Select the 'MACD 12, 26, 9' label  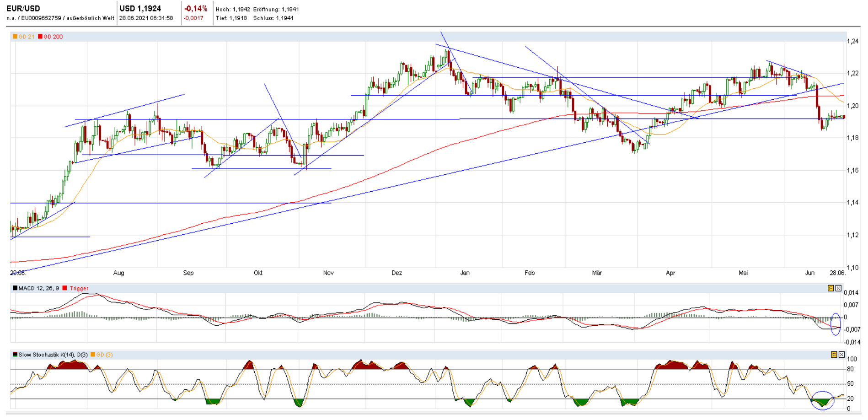point(39,288)
